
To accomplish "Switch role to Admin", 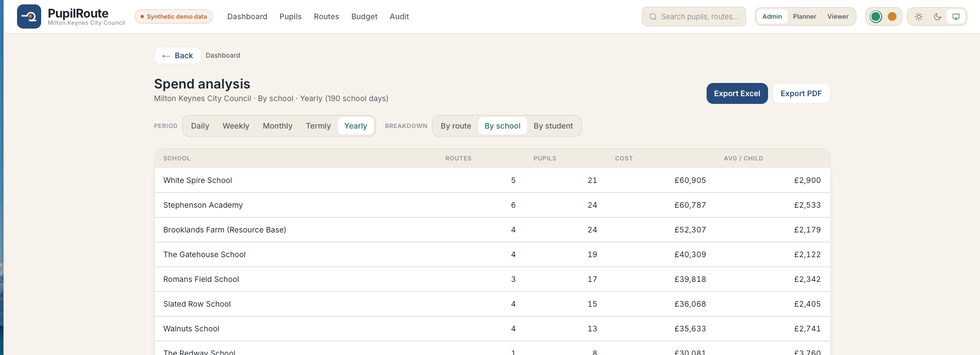I will (772, 16).
